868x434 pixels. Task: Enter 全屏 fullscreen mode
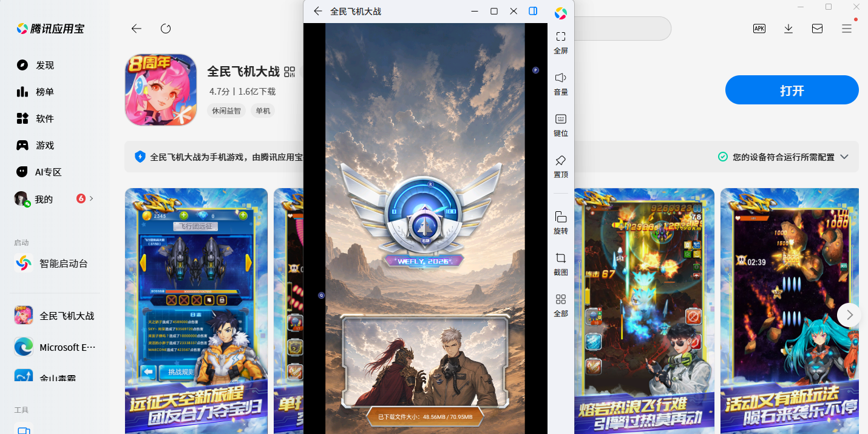click(561, 42)
